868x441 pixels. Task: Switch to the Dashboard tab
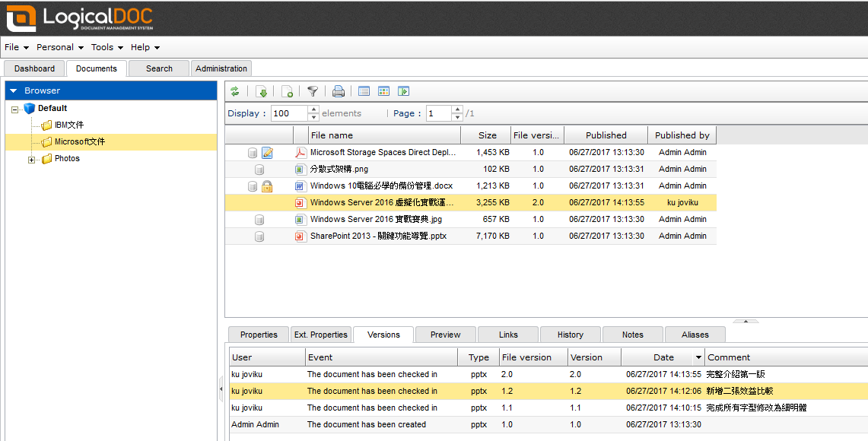[x=34, y=68]
